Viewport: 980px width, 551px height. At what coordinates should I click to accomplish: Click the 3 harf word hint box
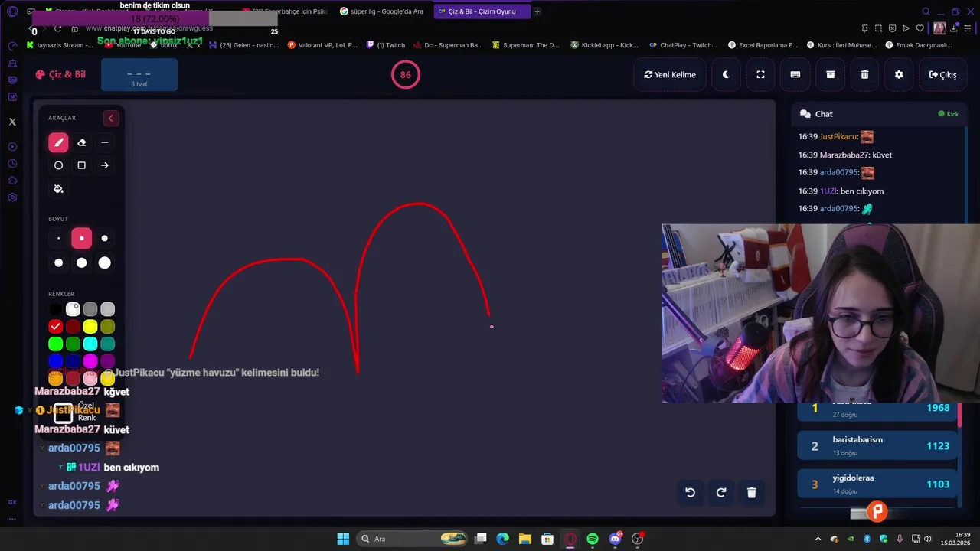click(139, 76)
